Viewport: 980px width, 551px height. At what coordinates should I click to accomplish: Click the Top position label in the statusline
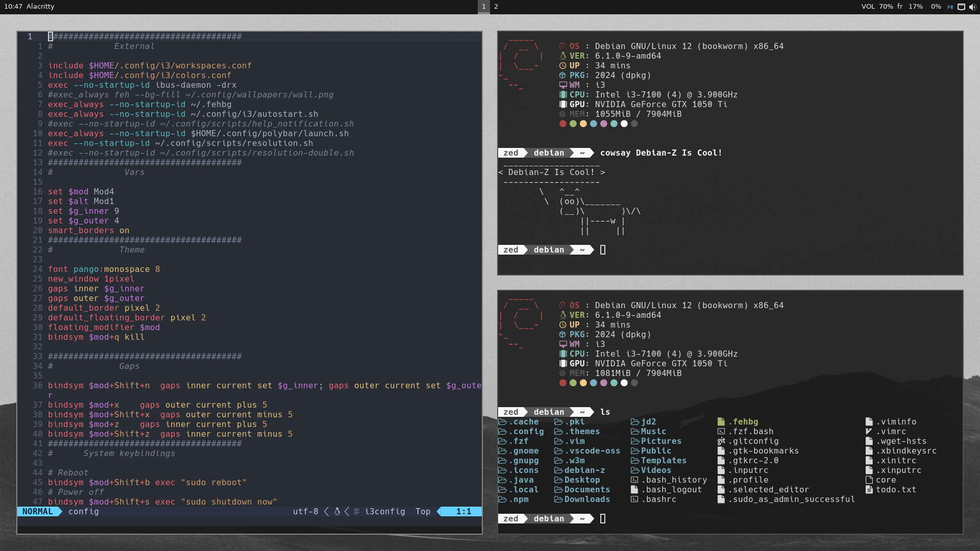(423, 511)
